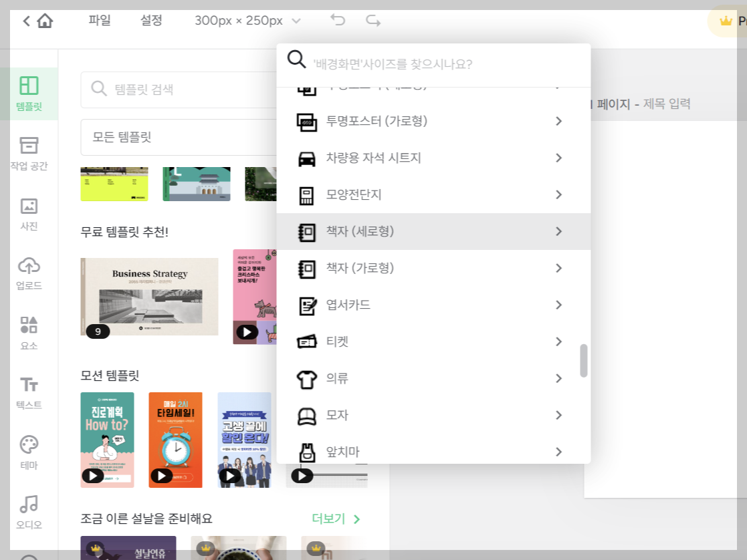
Task: Open the 작업 공간 sidebar panel
Action: coord(29,153)
